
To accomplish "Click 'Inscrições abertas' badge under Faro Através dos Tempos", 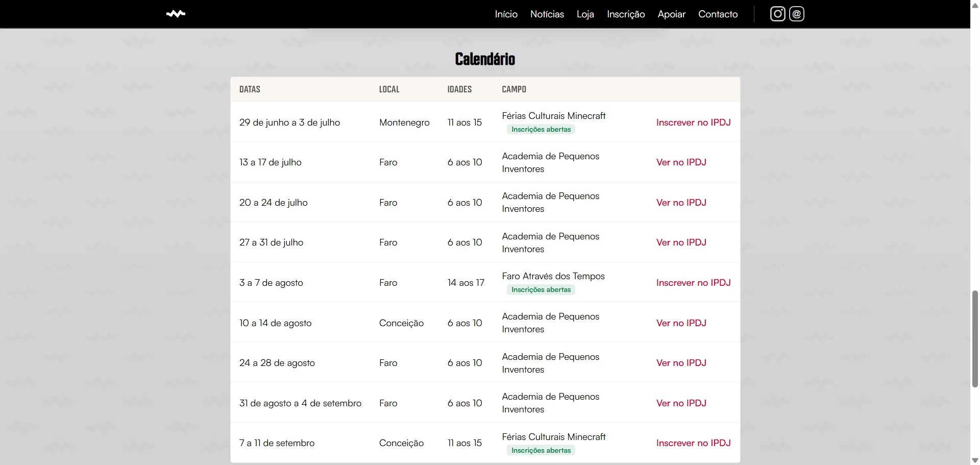I will pyautogui.click(x=541, y=290).
